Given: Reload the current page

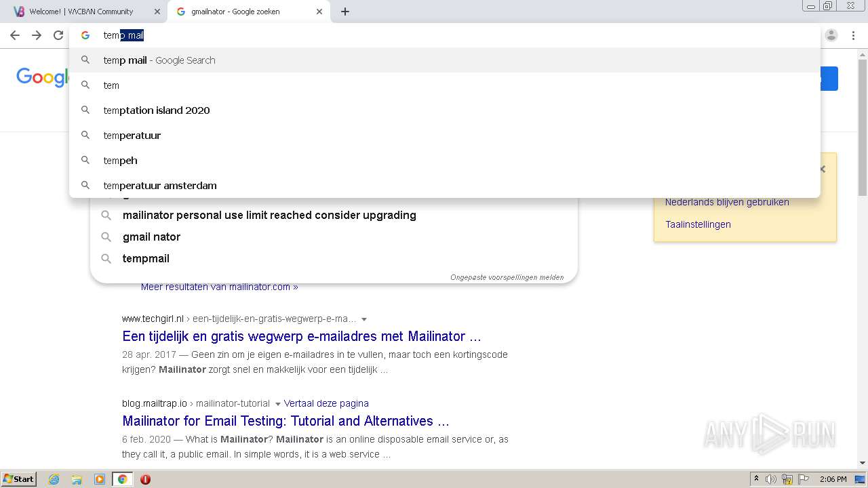Looking at the screenshot, I should pos(58,35).
